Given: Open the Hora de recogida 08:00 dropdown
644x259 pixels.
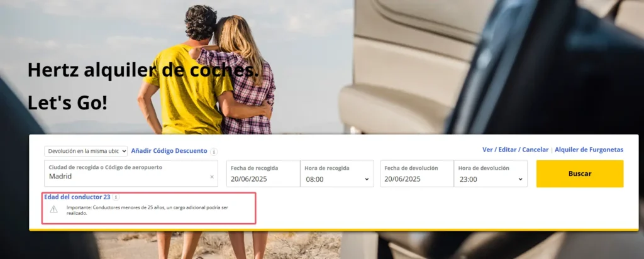Looking at the screenshot, I should click(x=337, y=174).
